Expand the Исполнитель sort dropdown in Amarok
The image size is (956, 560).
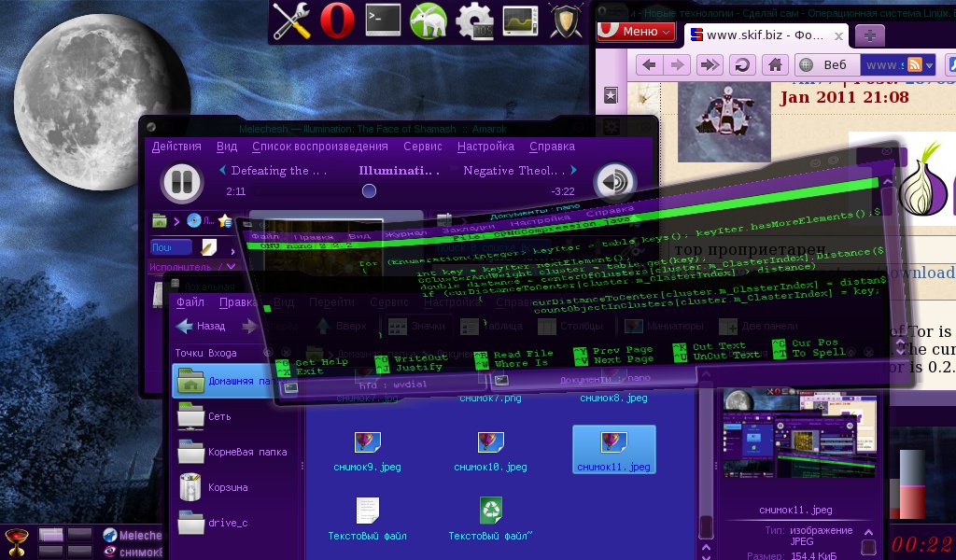[x=232, y=267]
